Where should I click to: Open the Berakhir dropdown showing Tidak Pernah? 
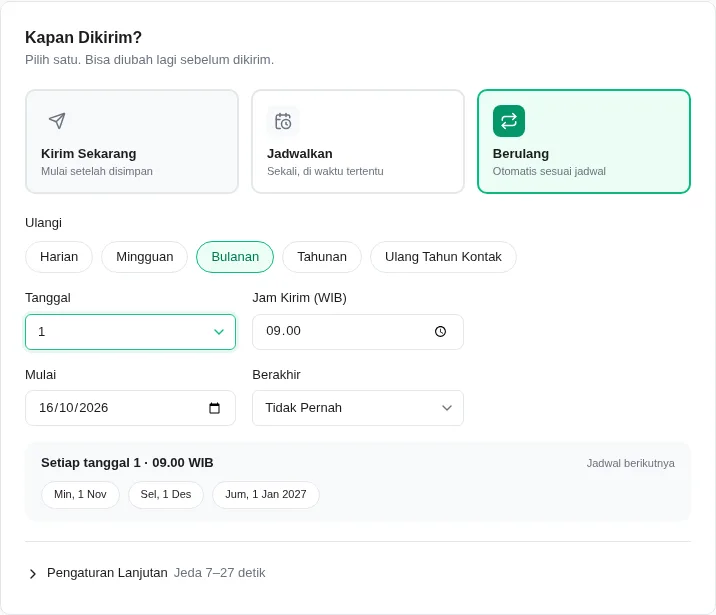point(358,408)
